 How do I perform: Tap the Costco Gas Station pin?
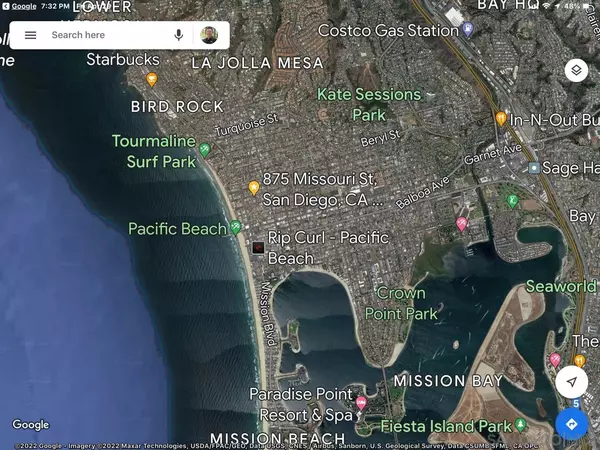point(468,30)
